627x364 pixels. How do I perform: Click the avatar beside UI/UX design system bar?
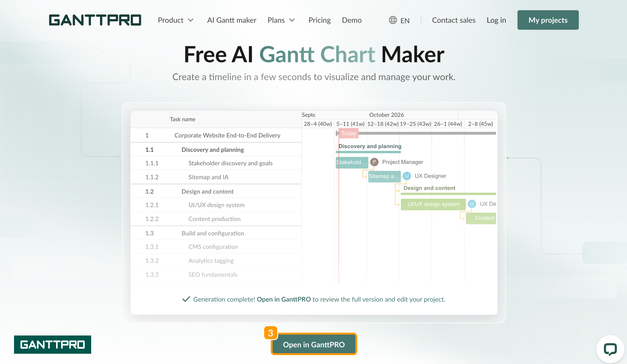point(472,204)
